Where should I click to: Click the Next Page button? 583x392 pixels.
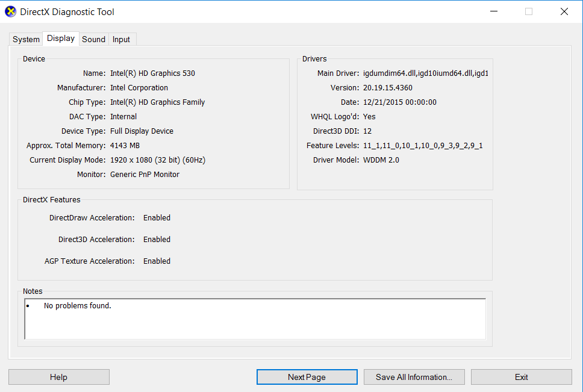click(307, 377)
